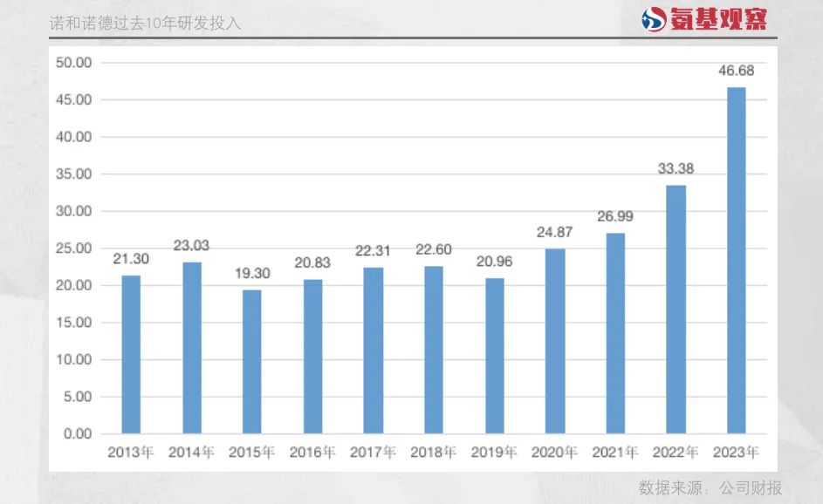Click the y-axis value 35.00
This screenshot has width=823, height=504.
(x=74, y=174)
